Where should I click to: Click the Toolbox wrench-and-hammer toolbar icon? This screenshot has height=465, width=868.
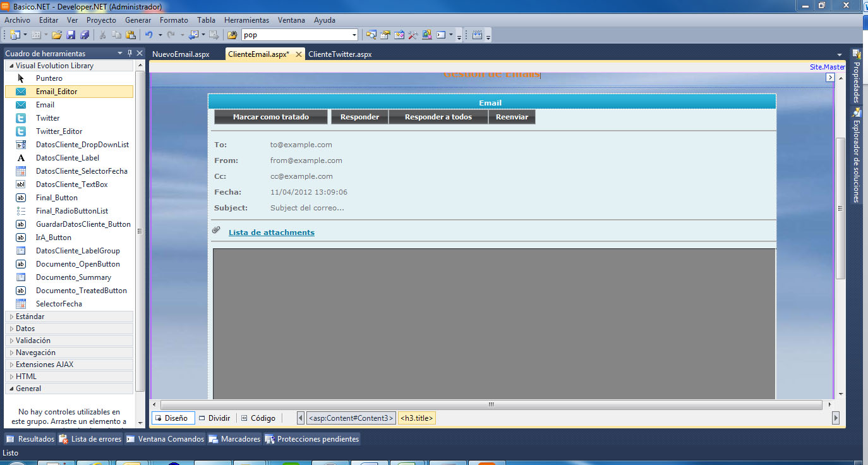(x=413, y=35)
